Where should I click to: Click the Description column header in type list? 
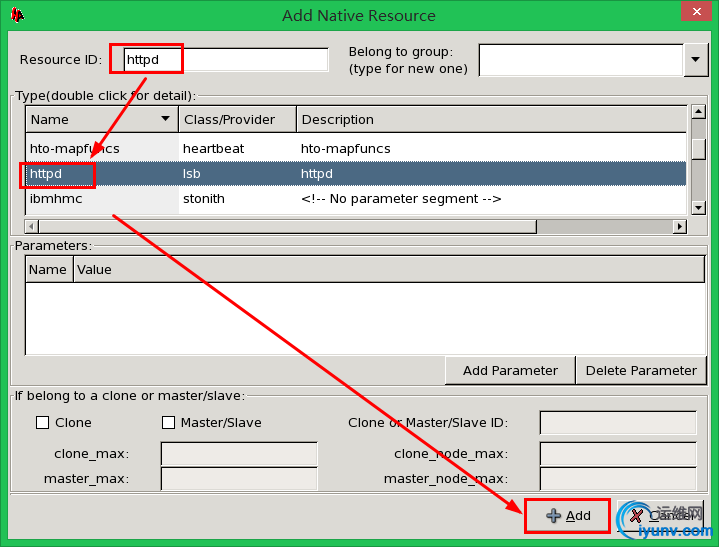click(x=492, y=119)
